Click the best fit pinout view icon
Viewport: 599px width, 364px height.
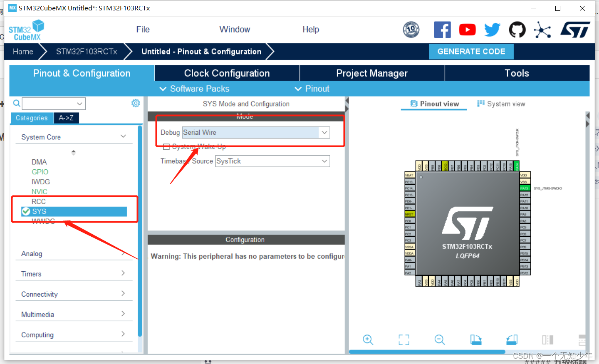coord(403,340)
